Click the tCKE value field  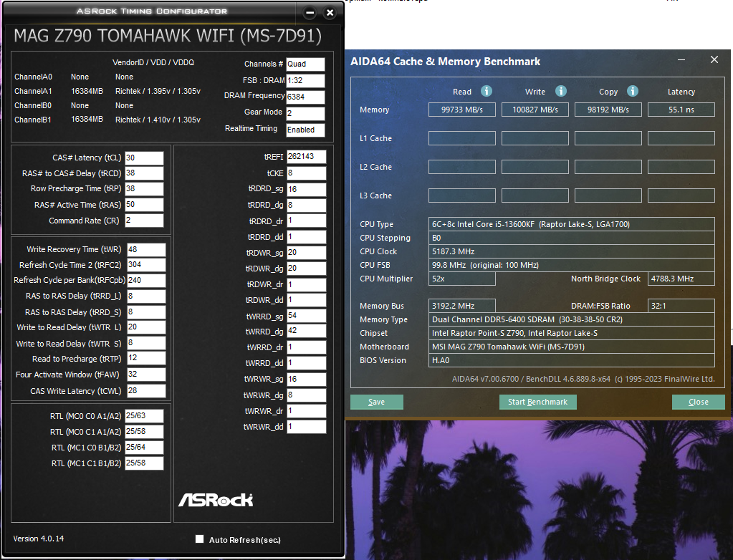[x=306, y=173]
